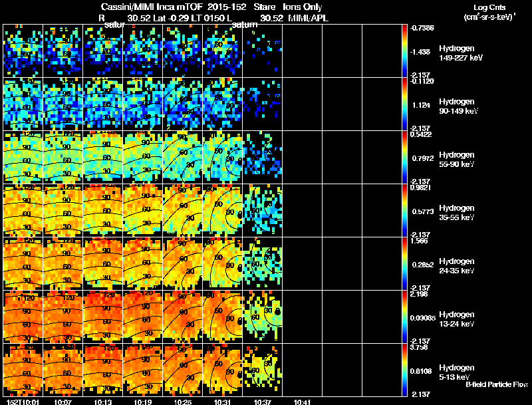This screenshot has height=405, width=532.
Task: Select the 10:07 time label
Action: (x=63, y=401)
